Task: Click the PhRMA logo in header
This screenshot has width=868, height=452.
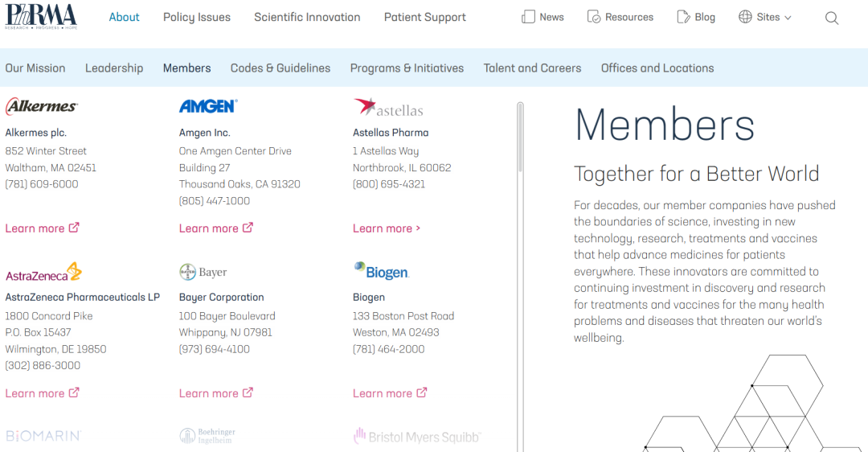Action: click(x=41, y=16)
